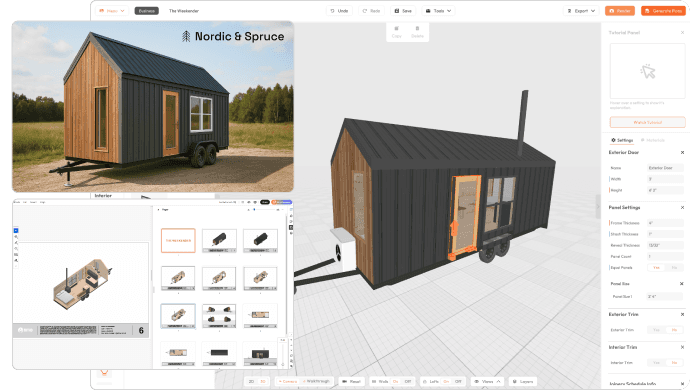Open the Views menu

point(487,381)
